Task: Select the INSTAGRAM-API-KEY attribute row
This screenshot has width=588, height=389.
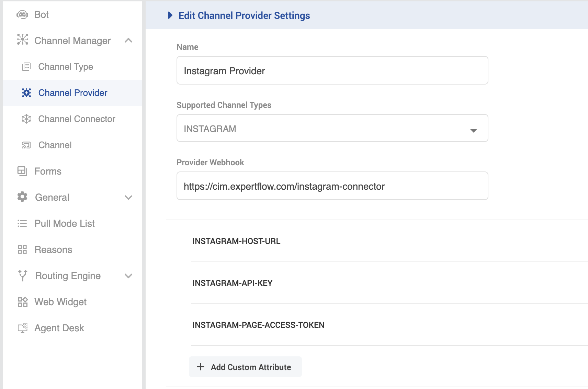Action: coord(233,283)
